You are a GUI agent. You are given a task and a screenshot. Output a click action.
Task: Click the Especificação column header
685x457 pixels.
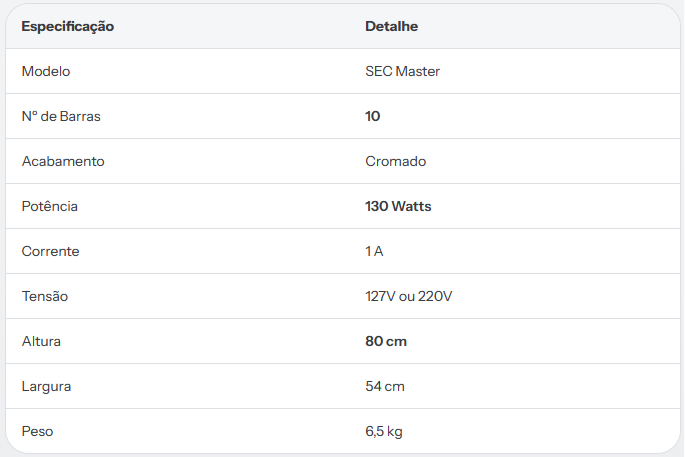68,27
